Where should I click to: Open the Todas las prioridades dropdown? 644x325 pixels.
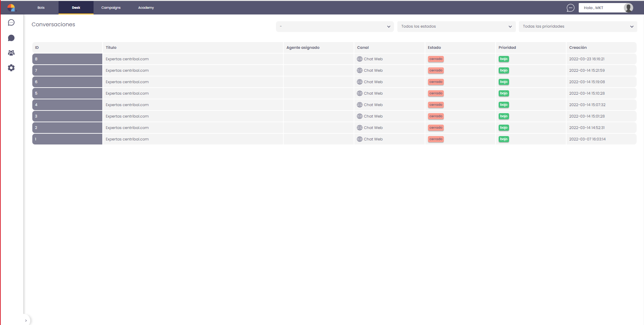[578, 27]
